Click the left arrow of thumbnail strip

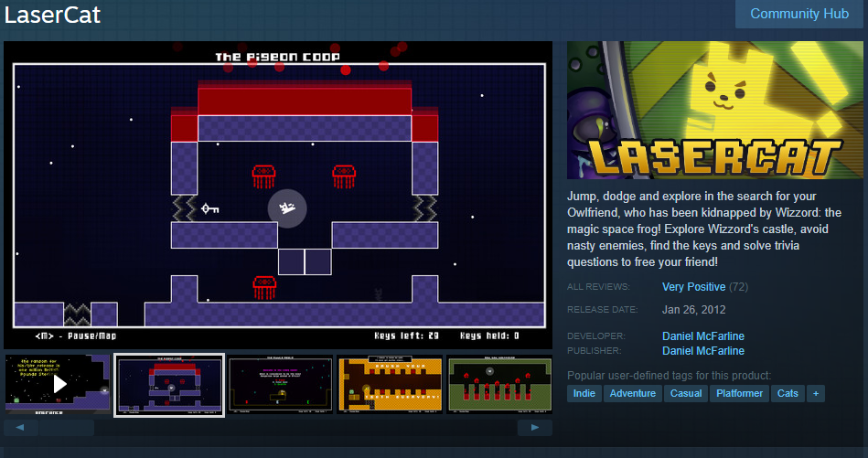(20, 428)
